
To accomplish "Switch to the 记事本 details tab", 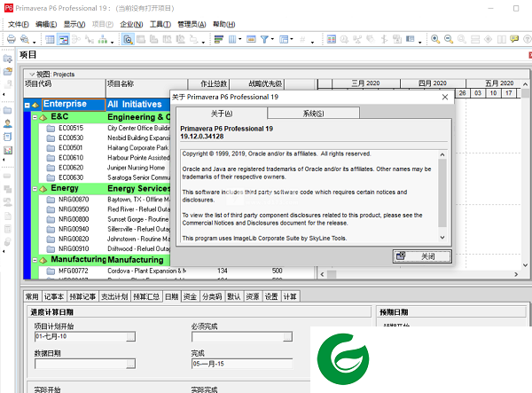I will (x=54, y=296).
